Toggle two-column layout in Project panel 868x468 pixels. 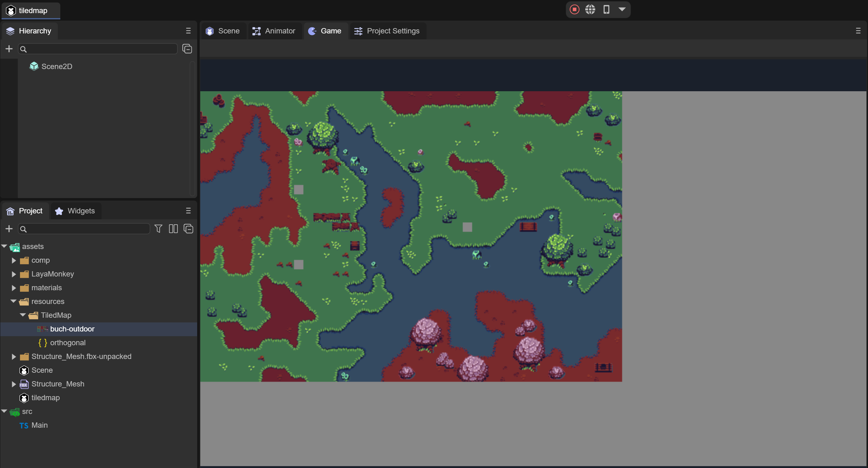coord(173,229)
